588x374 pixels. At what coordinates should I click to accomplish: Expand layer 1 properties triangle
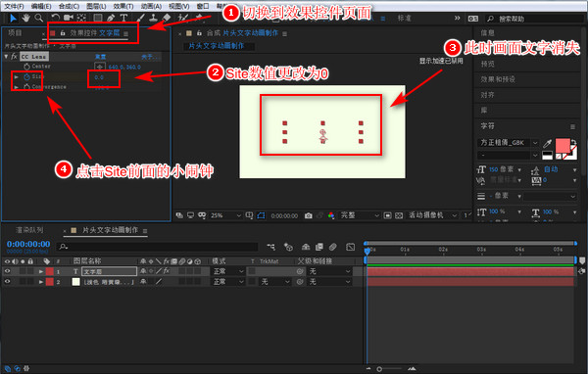(41, 271)
